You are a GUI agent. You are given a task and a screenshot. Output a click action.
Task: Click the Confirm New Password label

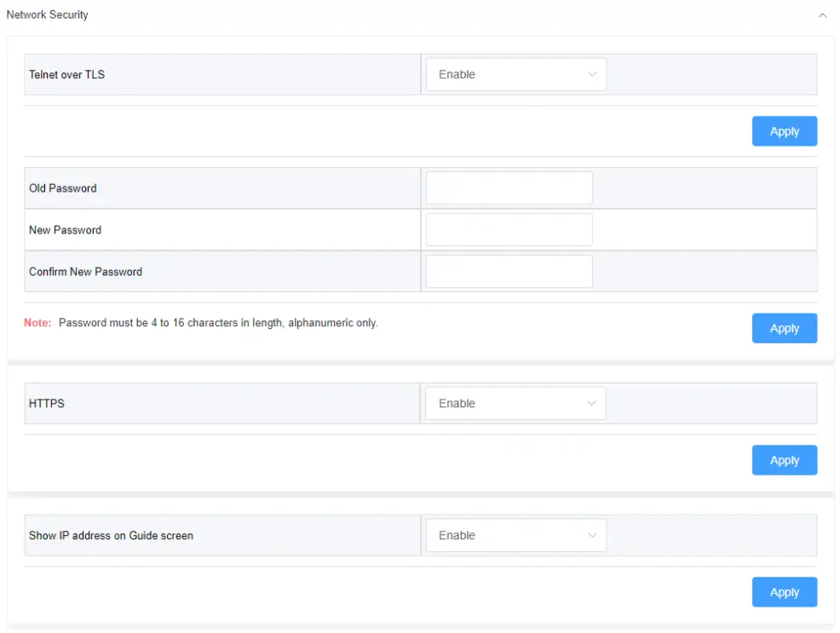85,272
